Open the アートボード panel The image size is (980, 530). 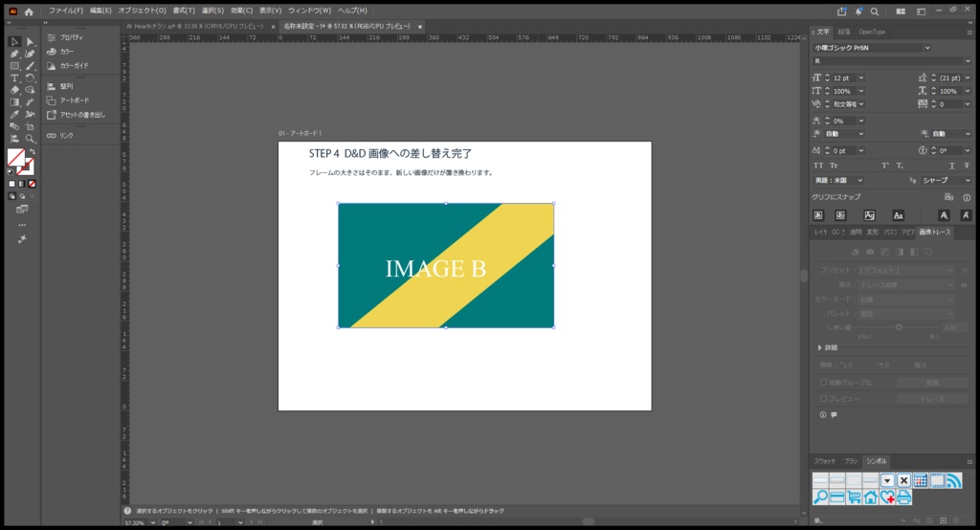(68, 100)
